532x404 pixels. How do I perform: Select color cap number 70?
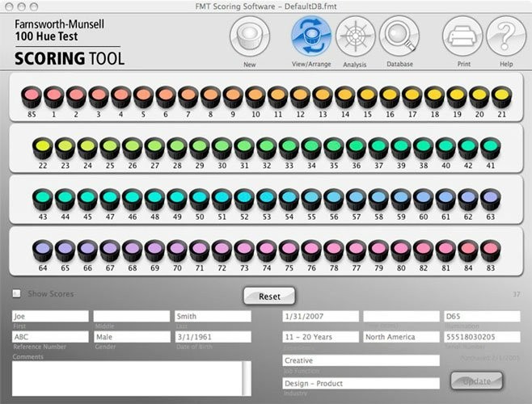tap(177, 250)
